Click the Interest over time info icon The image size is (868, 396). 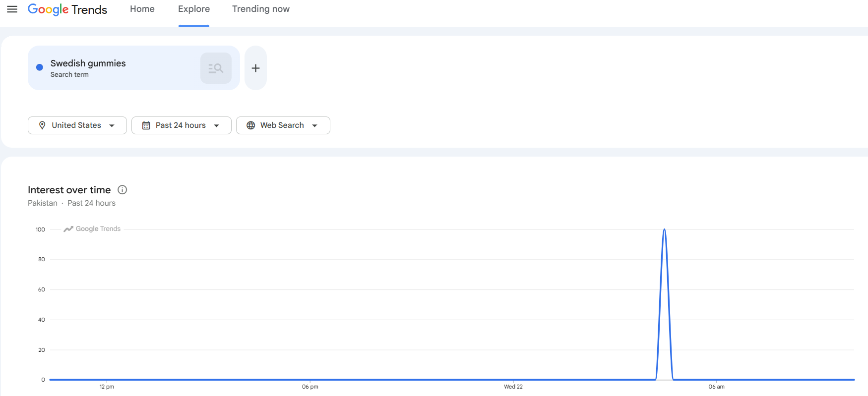click(123, 190)
